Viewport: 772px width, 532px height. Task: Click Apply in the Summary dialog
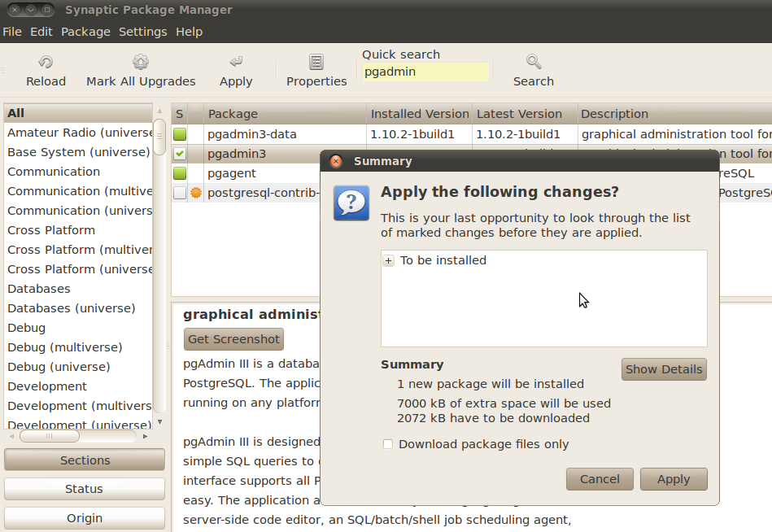click(674, 479)
